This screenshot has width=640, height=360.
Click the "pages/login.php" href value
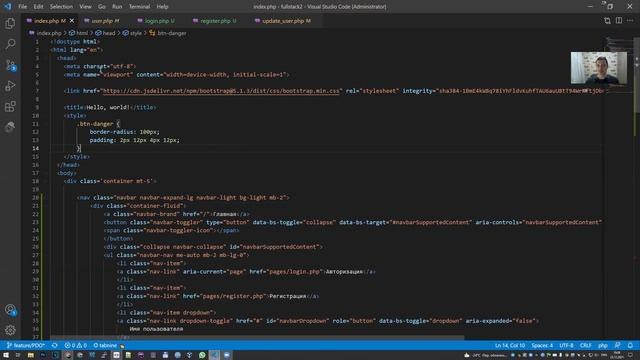[x=295, y=271]
